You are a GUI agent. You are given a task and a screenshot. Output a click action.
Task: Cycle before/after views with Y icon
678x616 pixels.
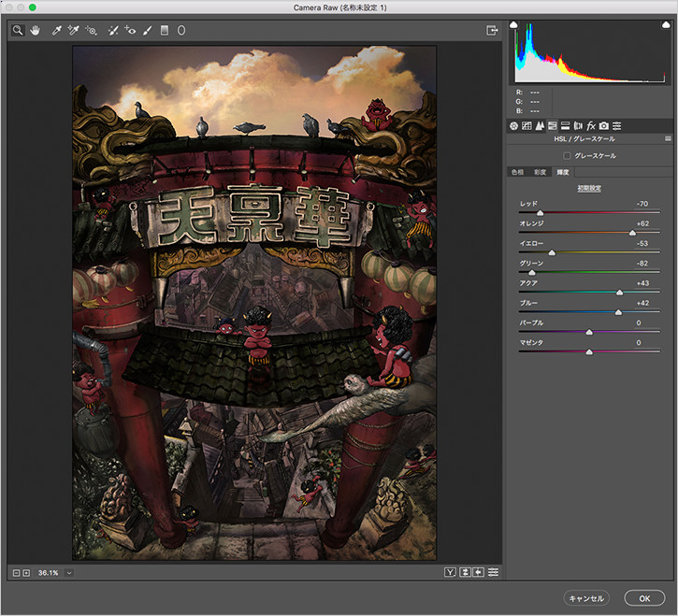click(x=450, y=572)
